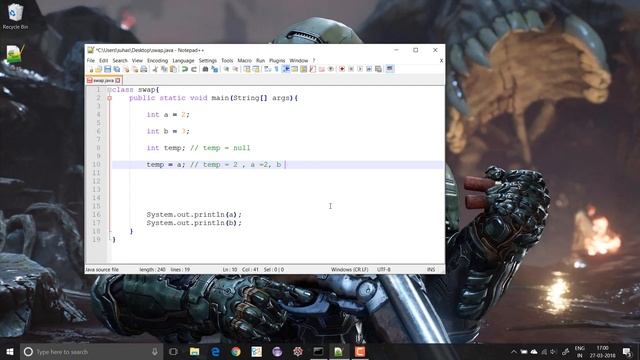Viewport: 640px width, 360px height.
Task: Collapse the class swap fold marker on line 1
Action: click(x=109, y=90)
